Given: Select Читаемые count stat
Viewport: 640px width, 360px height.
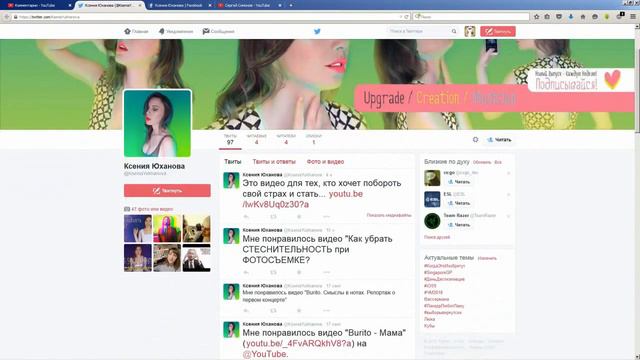Looking at the screenshot, I should [x=256, y=140].
